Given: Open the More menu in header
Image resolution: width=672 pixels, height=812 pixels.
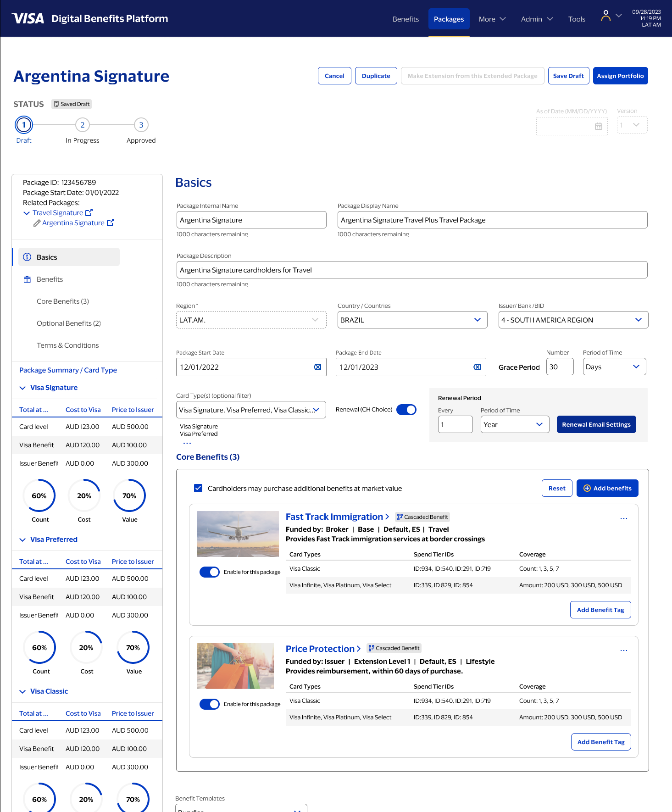Looking at the screenshot, I should point(492,19).
